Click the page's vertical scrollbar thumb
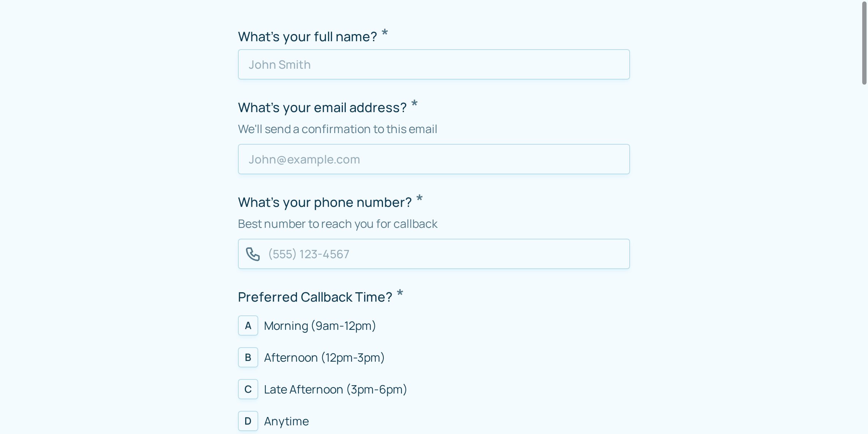 click(x=864, y=43)
